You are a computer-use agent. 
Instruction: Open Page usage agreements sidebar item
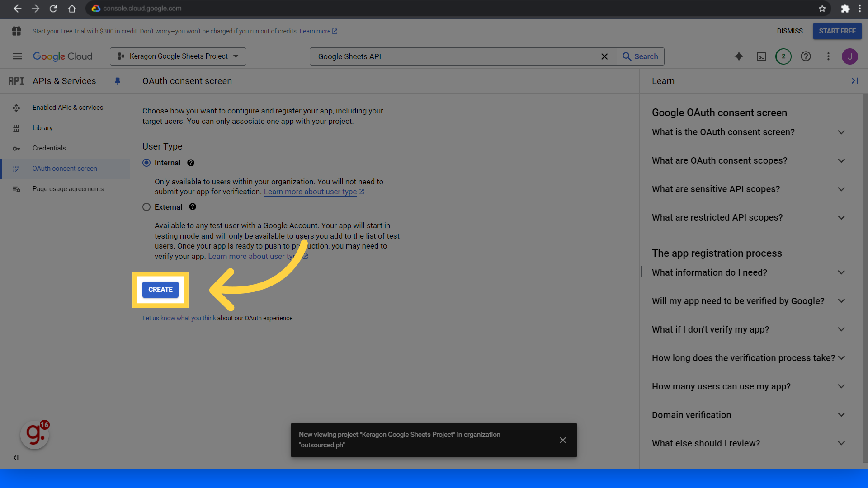[x=65, y=189]
